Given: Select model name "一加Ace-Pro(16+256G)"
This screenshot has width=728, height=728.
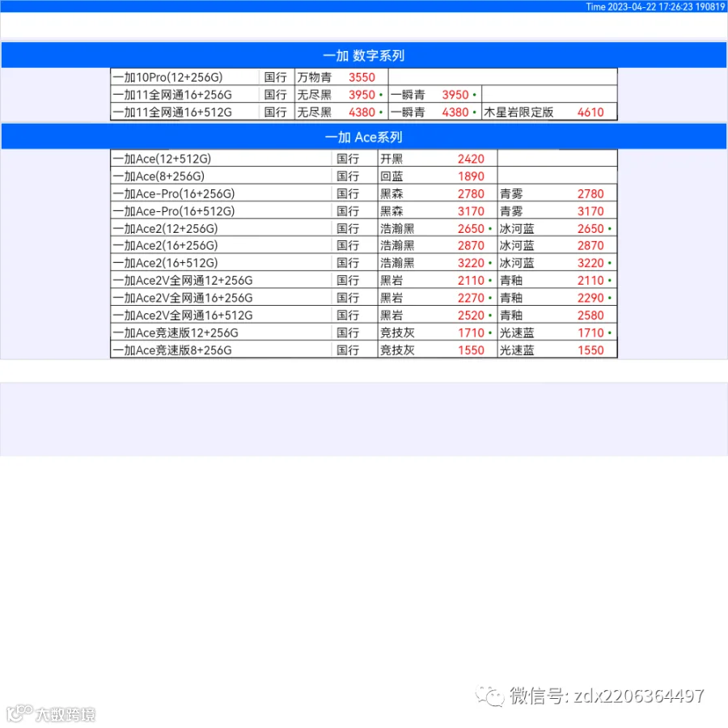Looking at the screenshot, I should point(174,193).
